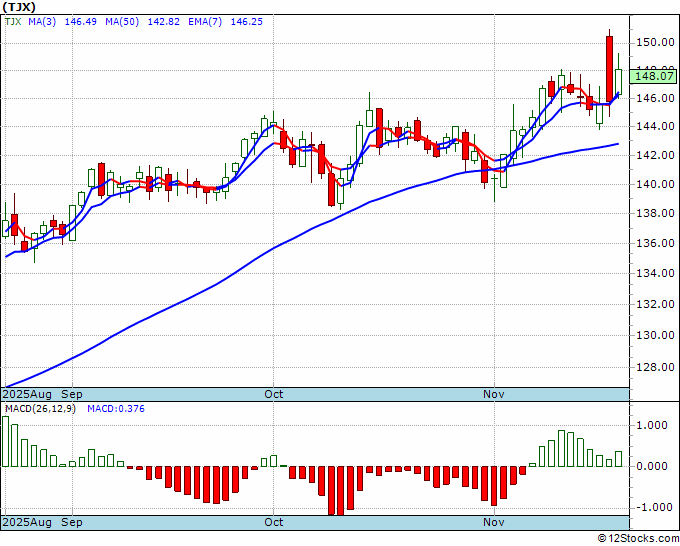Click Sep label on MACD axis
This screenshot has height=546, width=680.
pos(72,522)
